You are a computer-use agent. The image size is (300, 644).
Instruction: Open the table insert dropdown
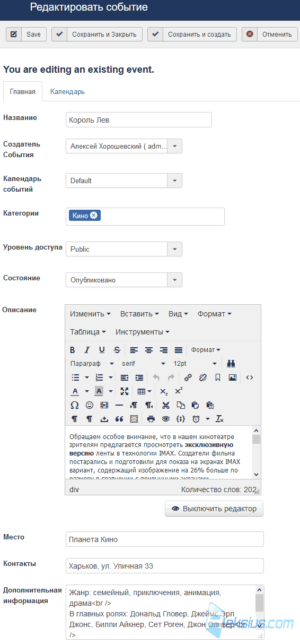coord(144,391)
